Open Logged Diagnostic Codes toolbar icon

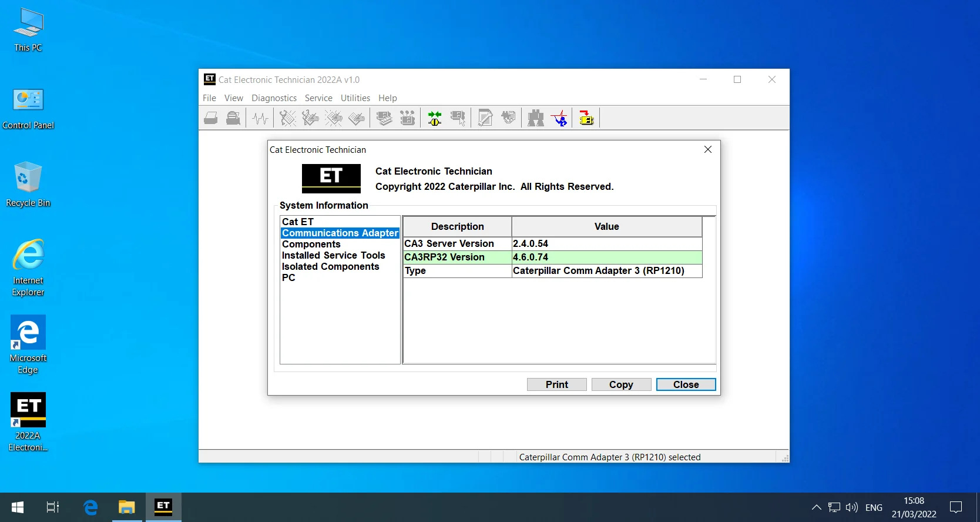click(x=311, y=118)
